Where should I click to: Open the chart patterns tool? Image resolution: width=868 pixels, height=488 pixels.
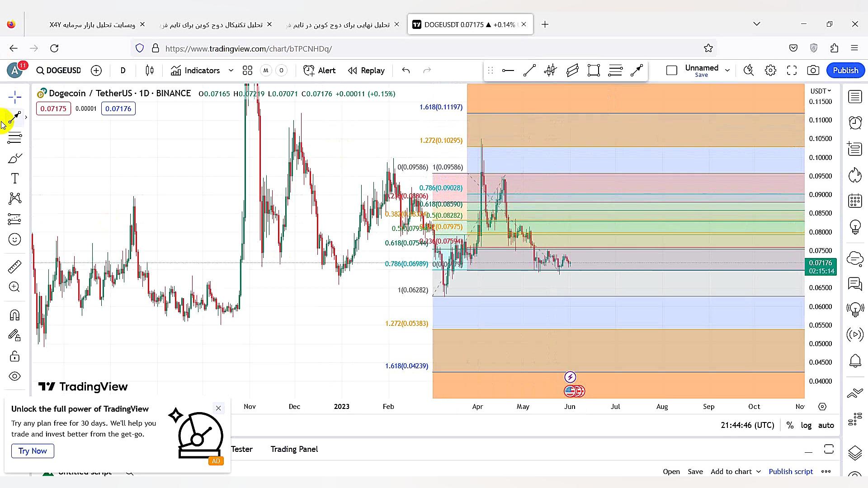pos(14,199)
